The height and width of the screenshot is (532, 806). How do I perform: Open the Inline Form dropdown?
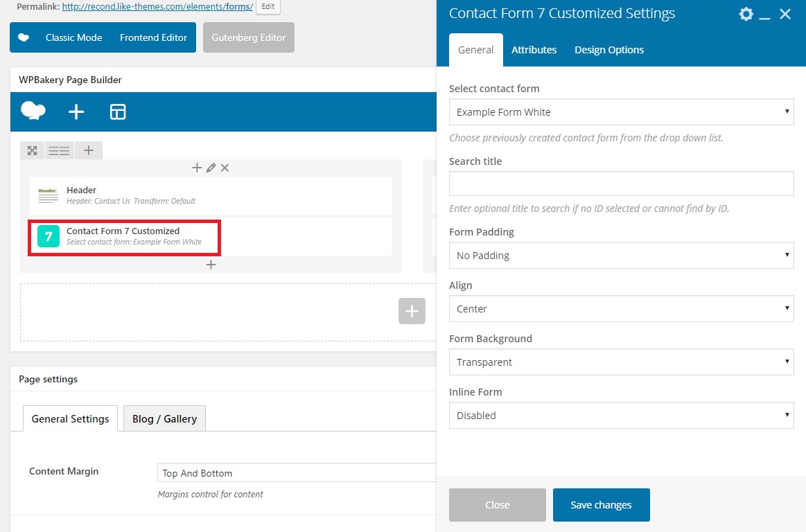pos(622,416)
